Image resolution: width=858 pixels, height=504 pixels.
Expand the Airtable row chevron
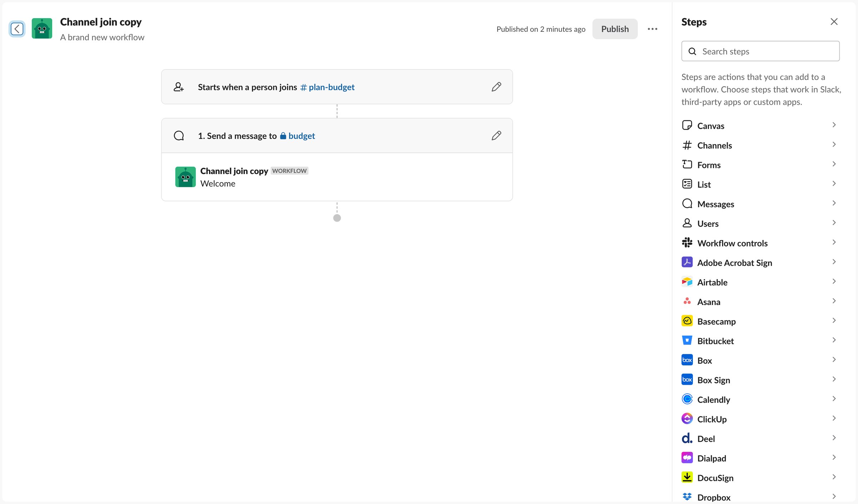point(834,281)
